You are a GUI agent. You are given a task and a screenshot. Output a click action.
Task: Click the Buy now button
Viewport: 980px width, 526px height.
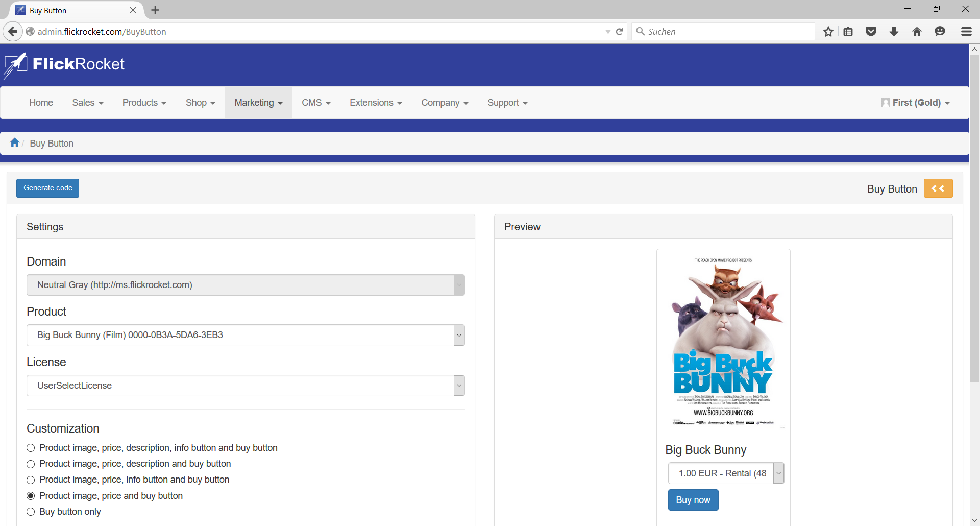693,500
